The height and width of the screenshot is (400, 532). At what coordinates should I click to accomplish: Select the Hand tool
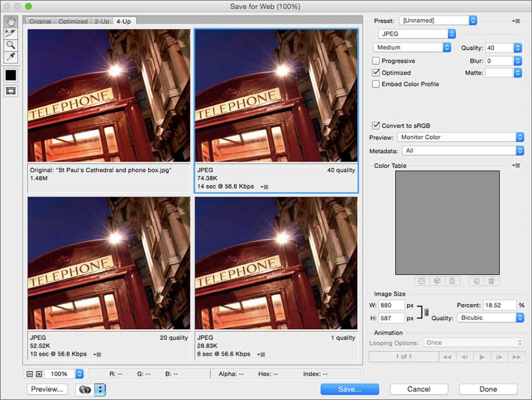click(10, 21)
